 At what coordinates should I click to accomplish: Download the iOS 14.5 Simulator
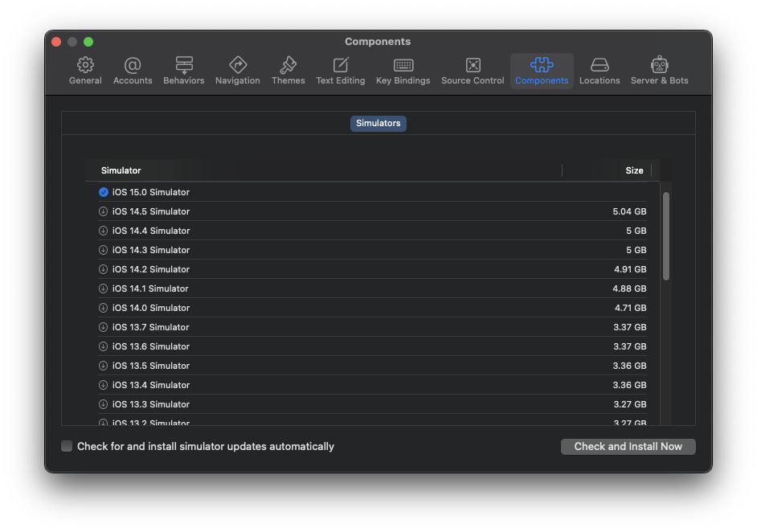coord(104,211)
